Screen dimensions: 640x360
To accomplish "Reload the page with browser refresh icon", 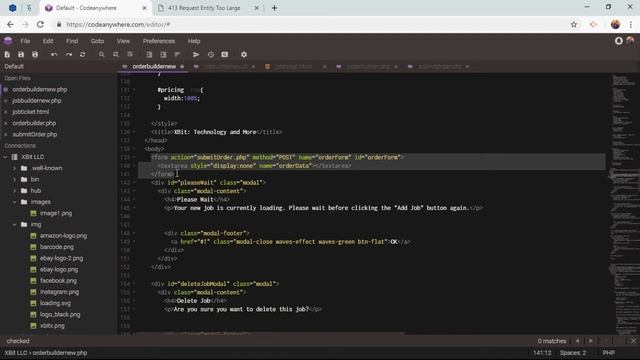I will point(40,24).
